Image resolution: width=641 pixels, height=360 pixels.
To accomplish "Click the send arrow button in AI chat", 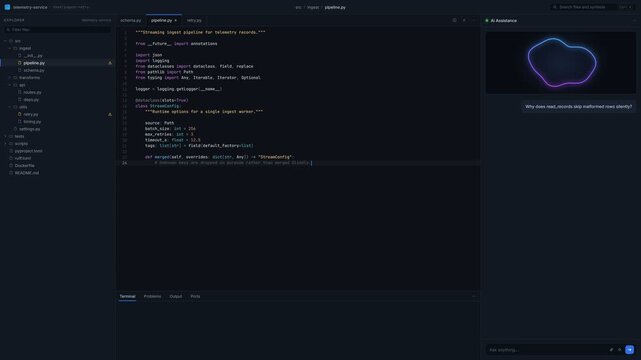I will coord(630,350).
